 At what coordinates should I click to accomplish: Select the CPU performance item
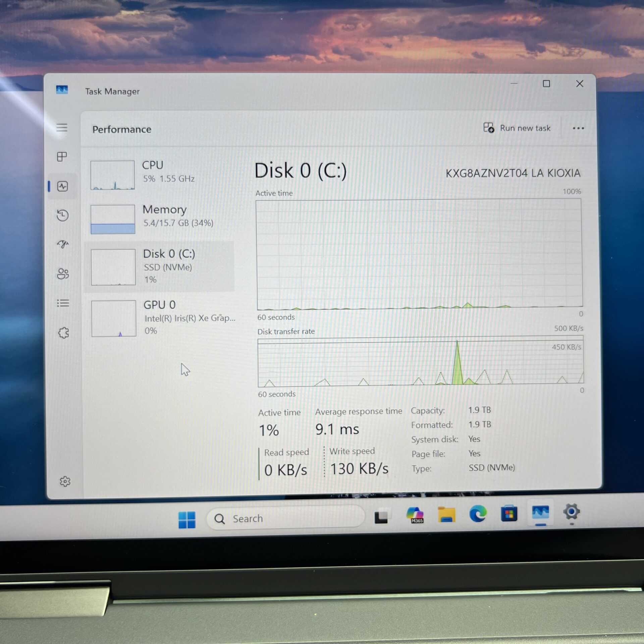(161, 174)
